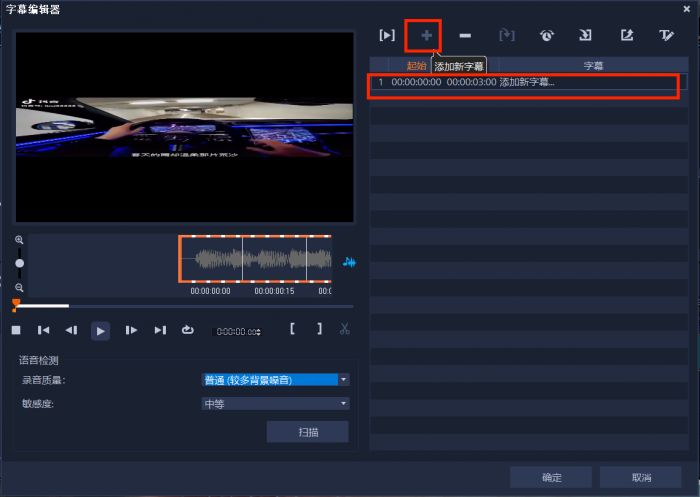Click the waveform zoom slider handle
Image resolution: width=700 pixels, height=497 pixels.
pos(20,263)
